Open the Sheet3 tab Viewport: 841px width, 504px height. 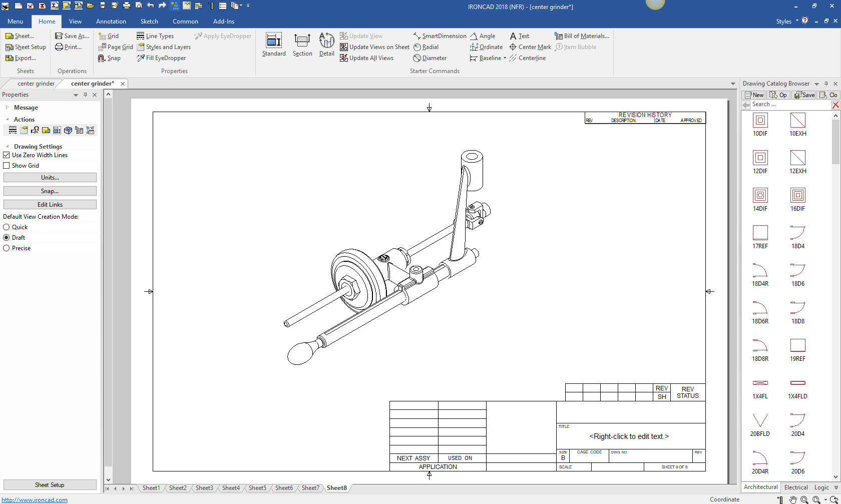point(204,488)
